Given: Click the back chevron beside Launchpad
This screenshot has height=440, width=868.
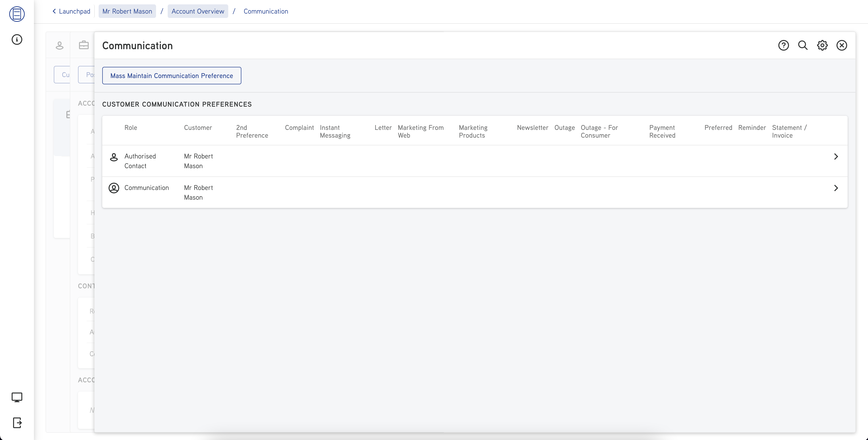Looking at the screenshot, I should [x=54, y=11].
